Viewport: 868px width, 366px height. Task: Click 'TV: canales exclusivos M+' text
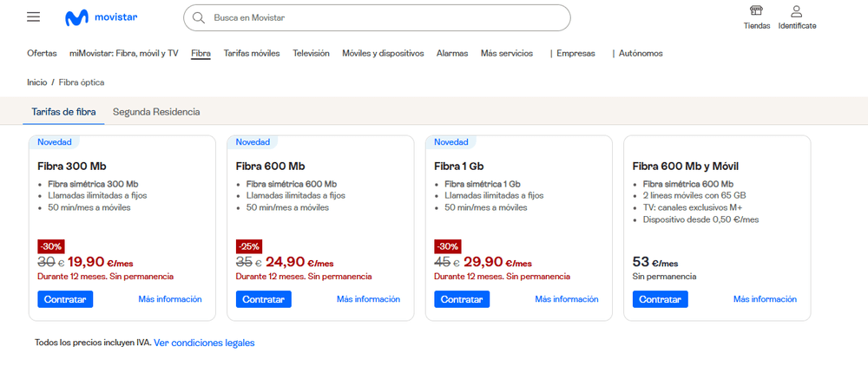(693, 208)
